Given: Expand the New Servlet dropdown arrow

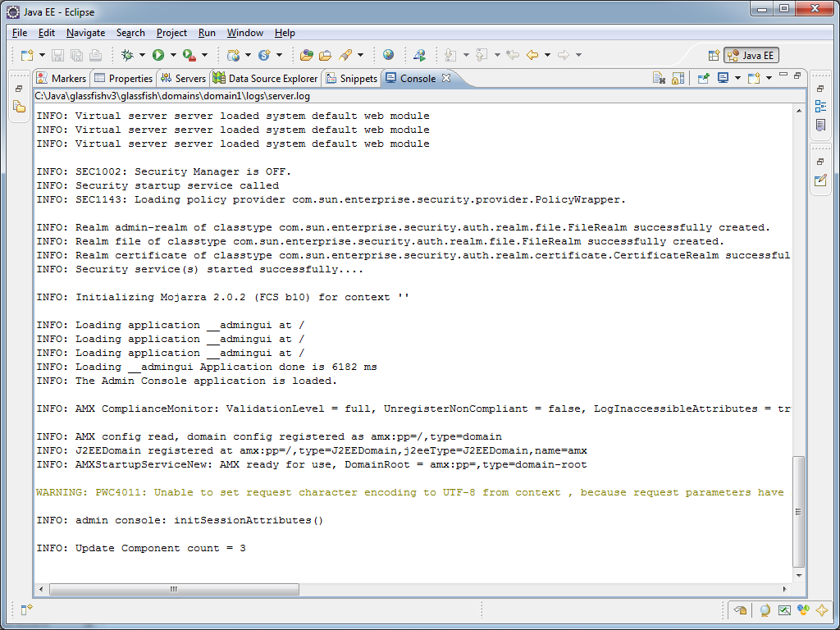Looking at the screenshot, I should click(279, 55).
